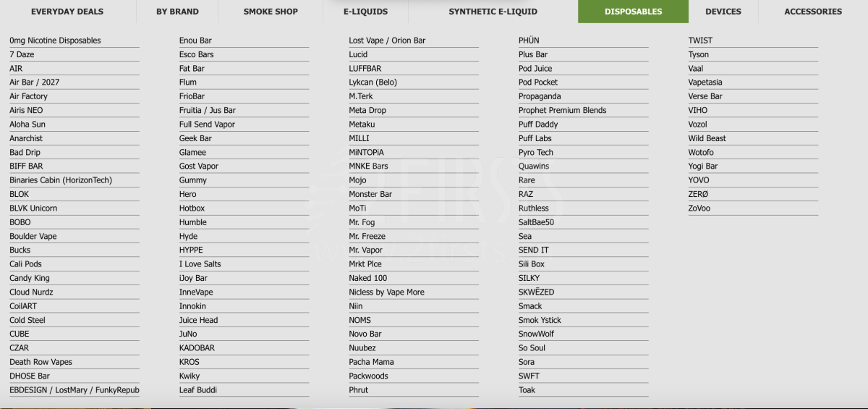
Task: Open the Everyday Deals menu
Action: 67,12
